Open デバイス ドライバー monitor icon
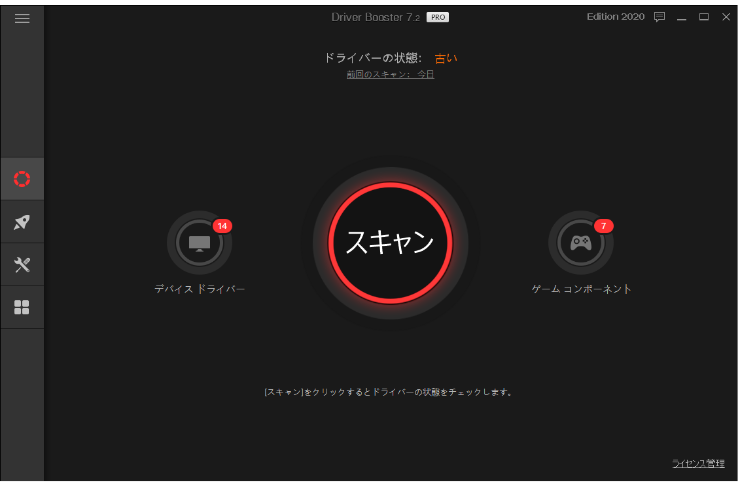Viewport: 738px width, 483px height. click(199, 243)
